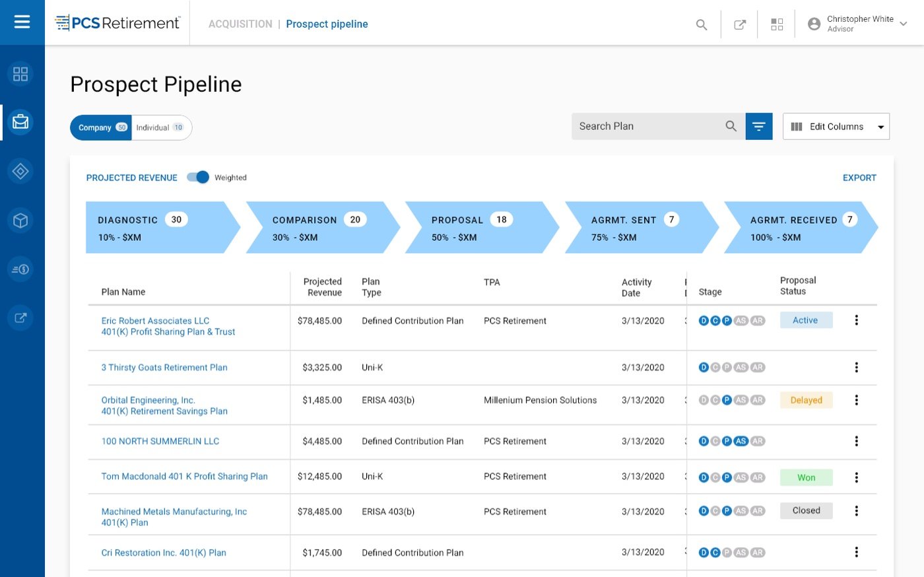Open row actions for Machined Metals Manufacturing

coord(856,511)
